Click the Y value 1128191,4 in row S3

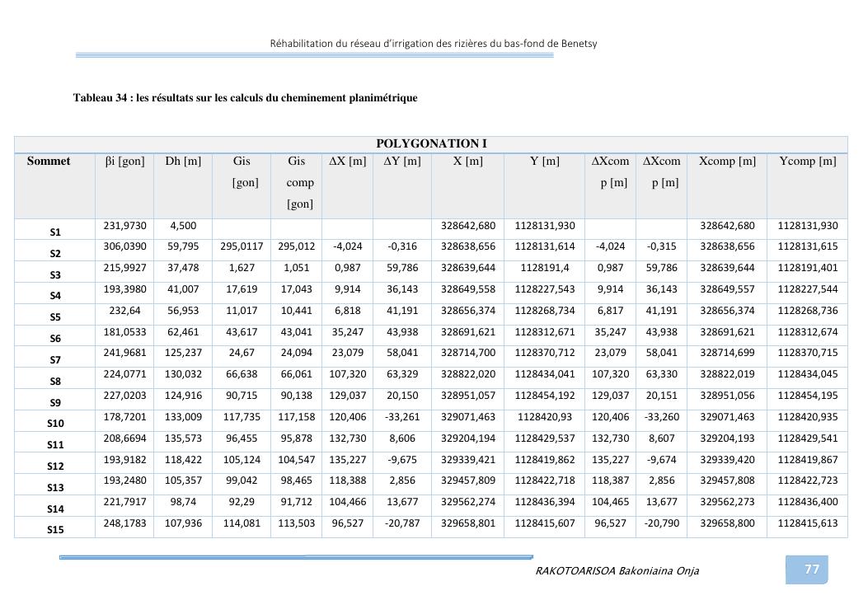544,268
